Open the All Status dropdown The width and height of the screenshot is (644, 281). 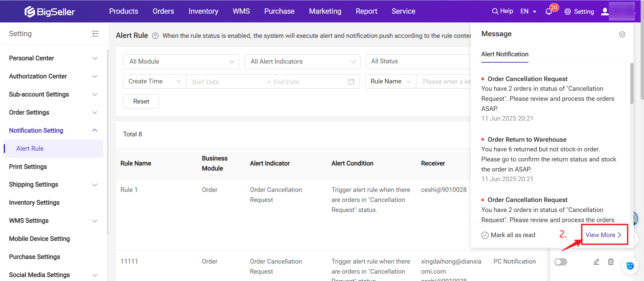(418, 62)
